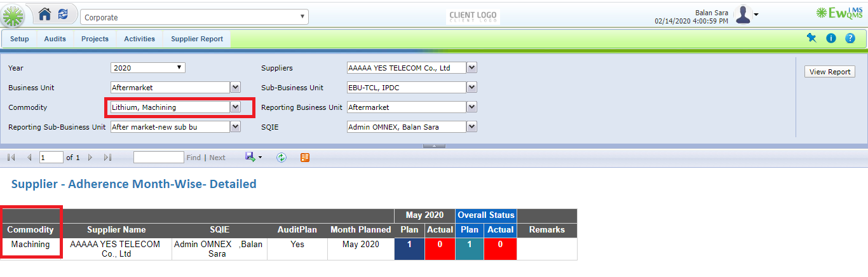Screen dimensions: 868x277
Task: Go to the Home icon
Action: [44, 14]
